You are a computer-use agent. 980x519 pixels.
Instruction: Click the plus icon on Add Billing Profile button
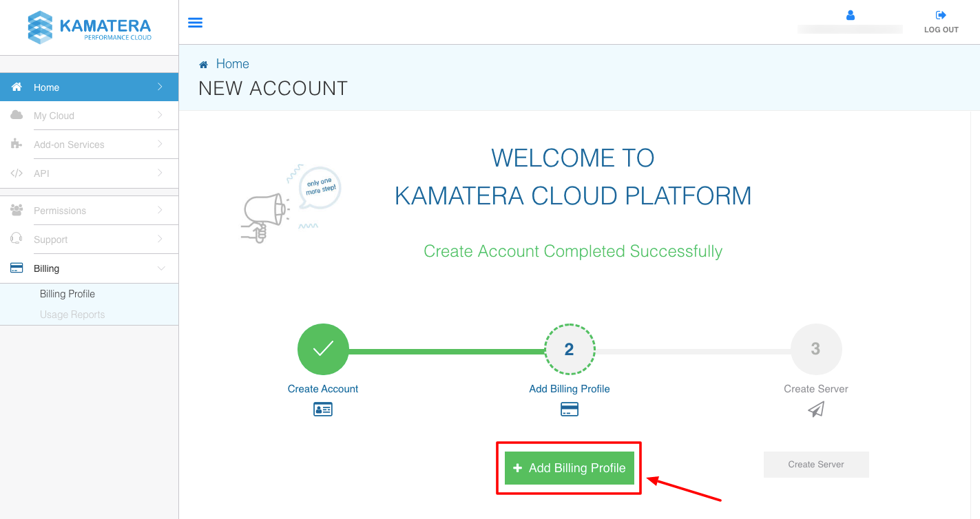(518, 468)
